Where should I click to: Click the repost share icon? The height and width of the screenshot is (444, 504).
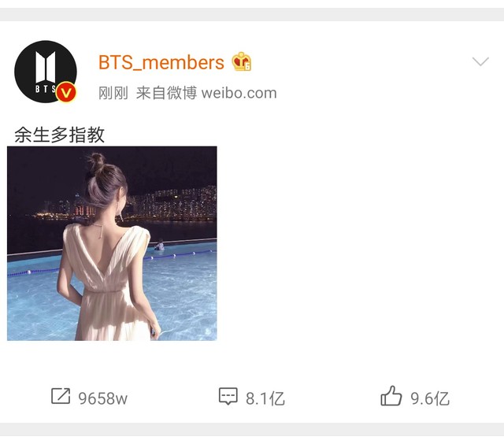tap(61, 396)
